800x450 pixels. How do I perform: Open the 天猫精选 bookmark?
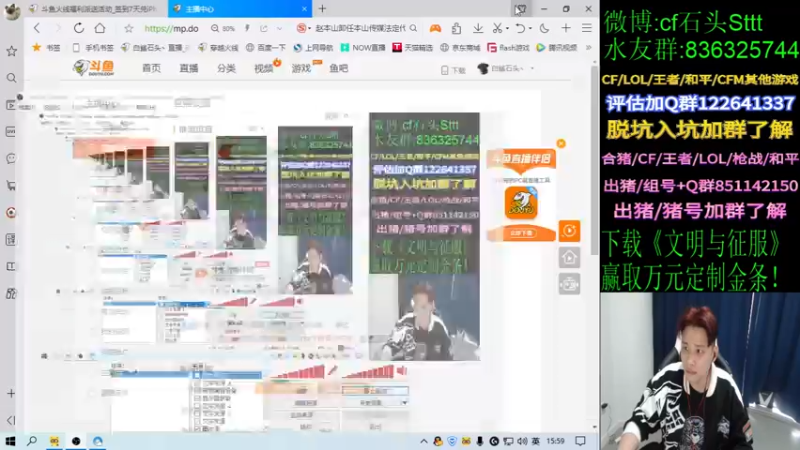tap(412, 47)
